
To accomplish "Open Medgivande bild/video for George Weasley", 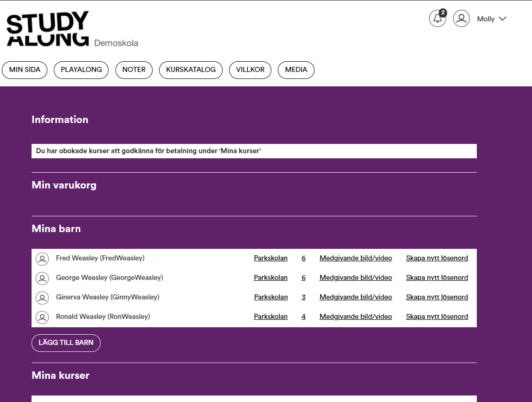I will point(355,278).
